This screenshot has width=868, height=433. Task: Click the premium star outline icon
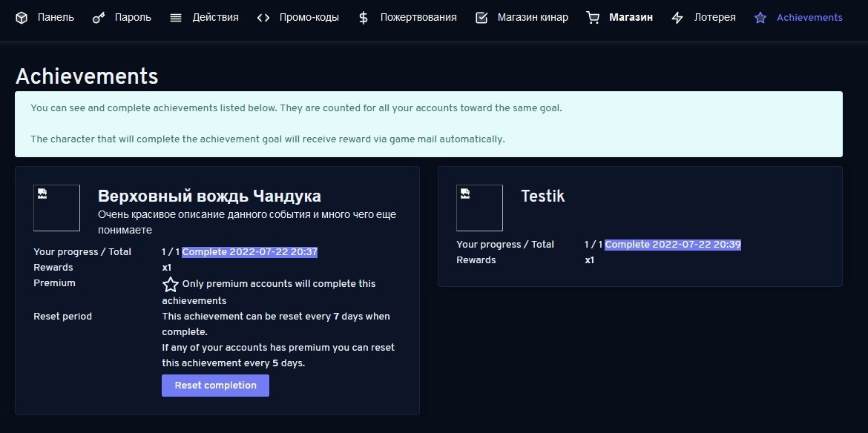pos(171,285)
